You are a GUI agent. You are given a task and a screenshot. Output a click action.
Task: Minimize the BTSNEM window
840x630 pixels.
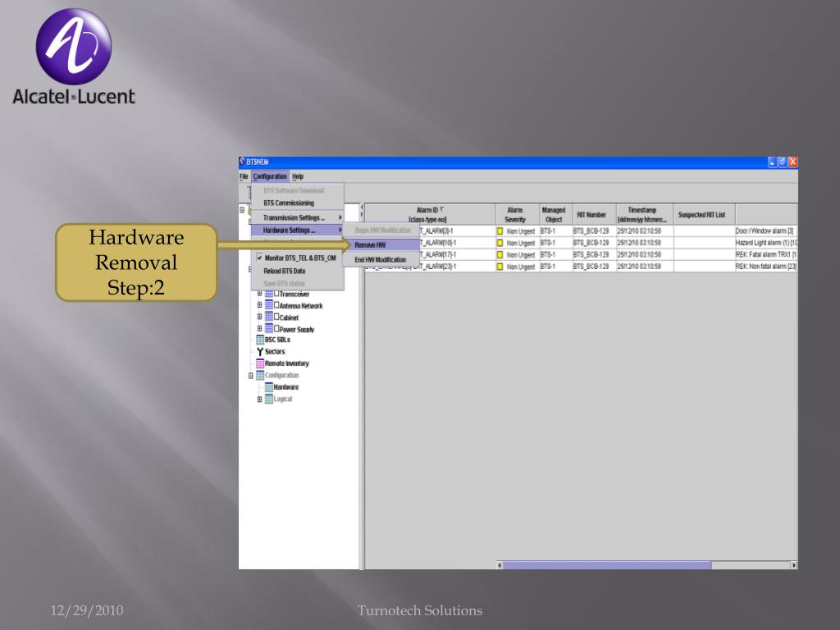pos(772,162)
